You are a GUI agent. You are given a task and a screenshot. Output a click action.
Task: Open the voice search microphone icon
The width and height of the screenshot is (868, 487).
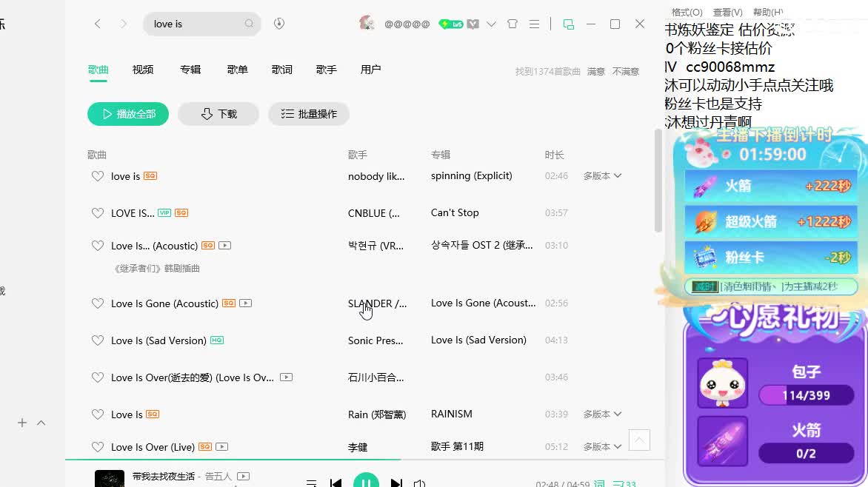[279, 23]
